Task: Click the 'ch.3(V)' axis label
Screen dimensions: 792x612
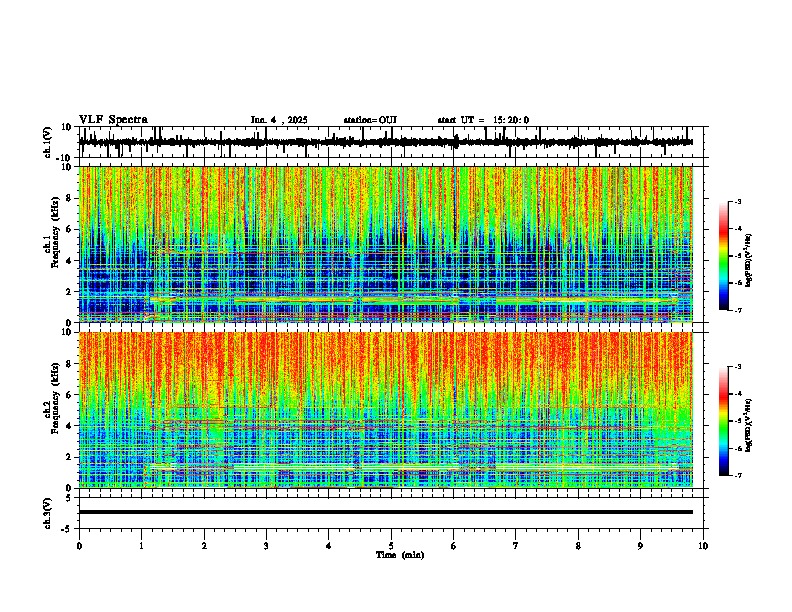Action: coord(48,513)
